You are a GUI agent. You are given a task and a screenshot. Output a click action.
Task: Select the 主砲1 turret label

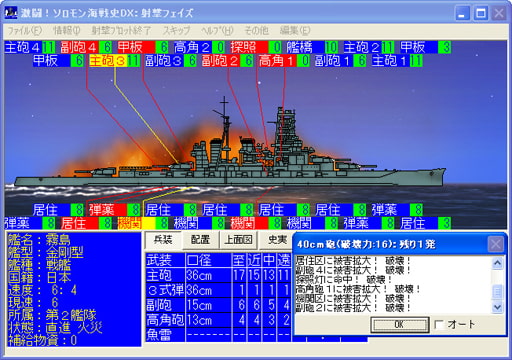(x=397, y=61)
